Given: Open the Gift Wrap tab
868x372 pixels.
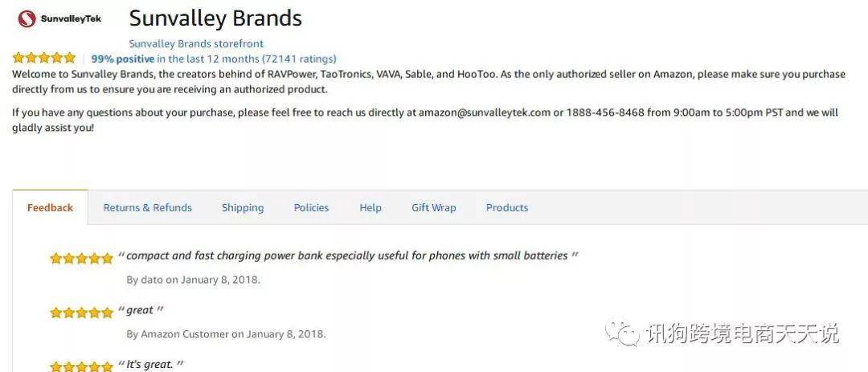Looking at the screenshot, I should tap(433, 207).
